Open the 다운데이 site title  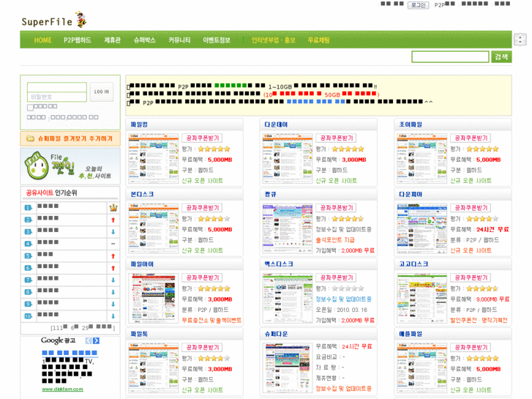[x=276, y=124]
